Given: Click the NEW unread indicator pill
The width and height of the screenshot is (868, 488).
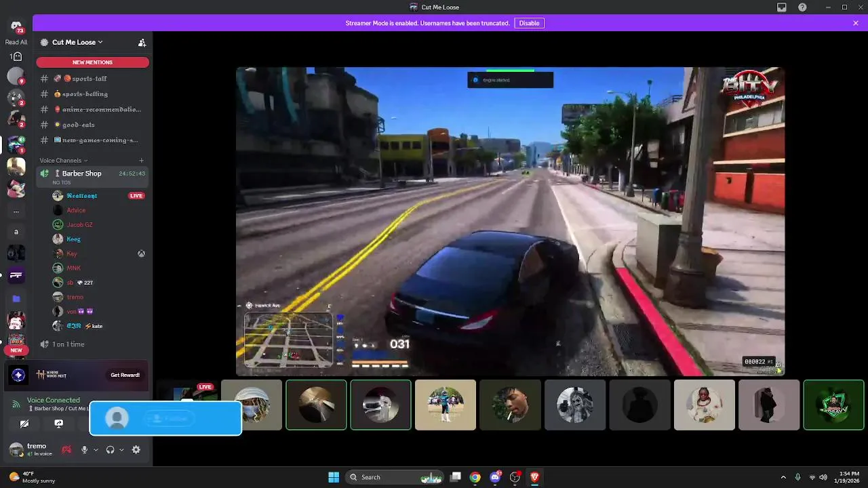Looking at the screenshot, I should coord(16,350).
